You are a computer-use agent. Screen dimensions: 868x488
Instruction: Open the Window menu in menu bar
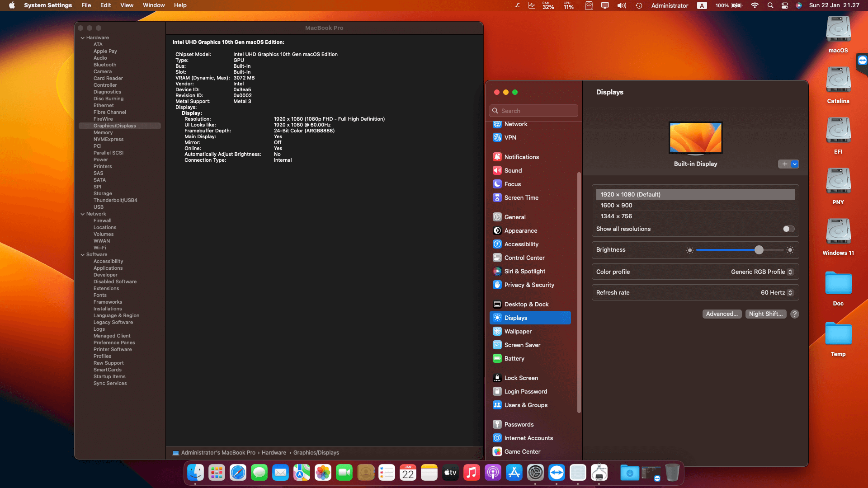tap(153, 5)
